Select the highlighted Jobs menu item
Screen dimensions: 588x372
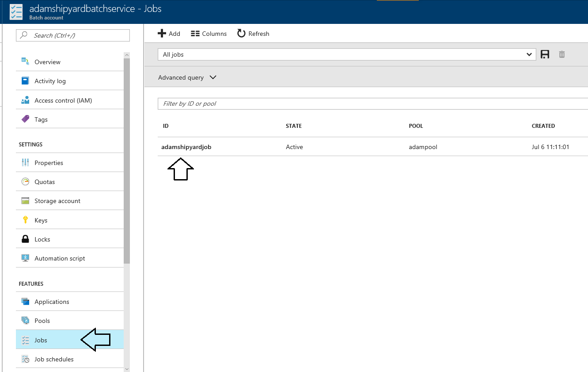click(70, 340)
